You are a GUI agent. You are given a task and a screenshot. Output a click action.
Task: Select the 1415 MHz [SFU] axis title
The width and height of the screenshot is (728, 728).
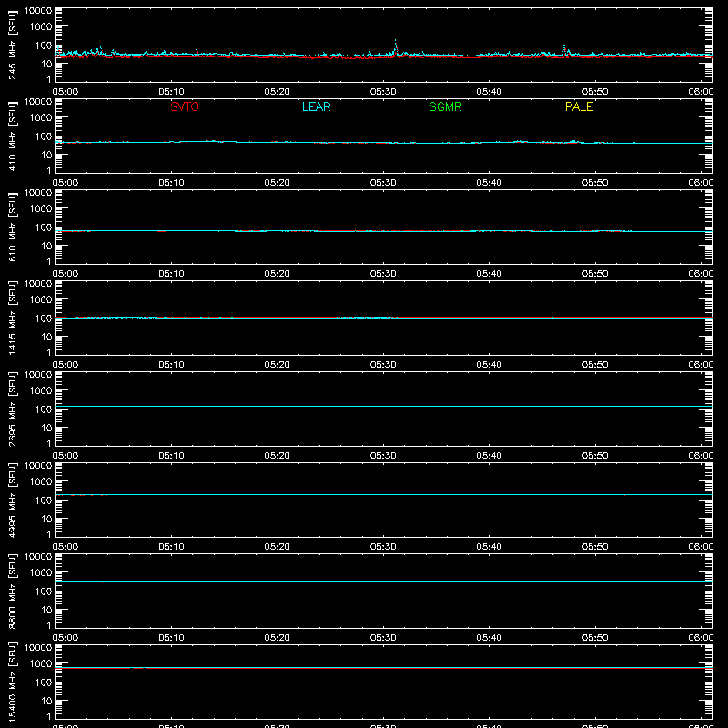click(12, 318)
